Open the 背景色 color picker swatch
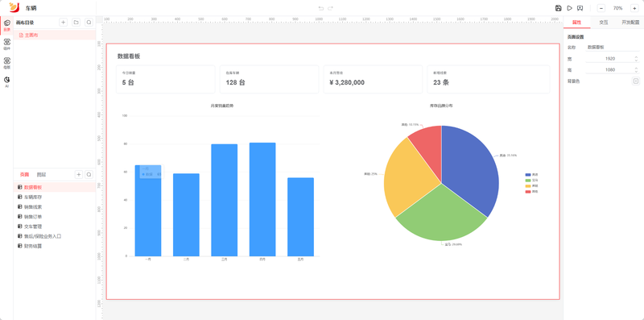Viewport: 644px width, 320px height. 635,81
